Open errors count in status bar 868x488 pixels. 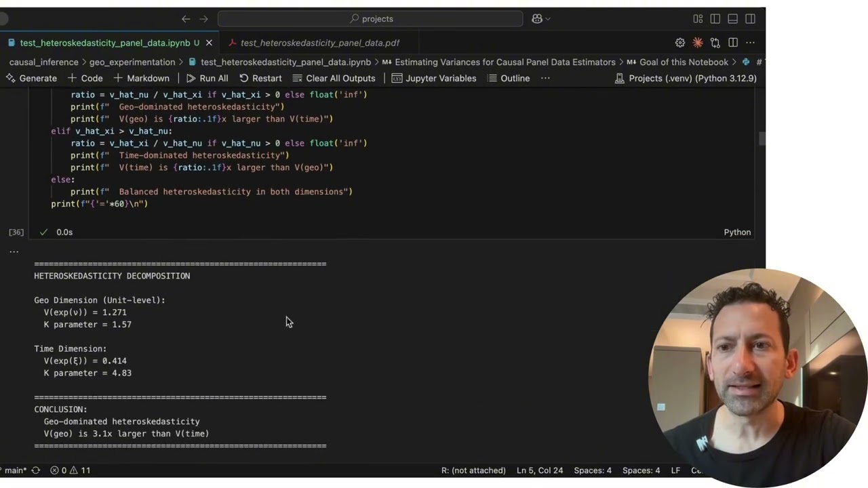59,470
